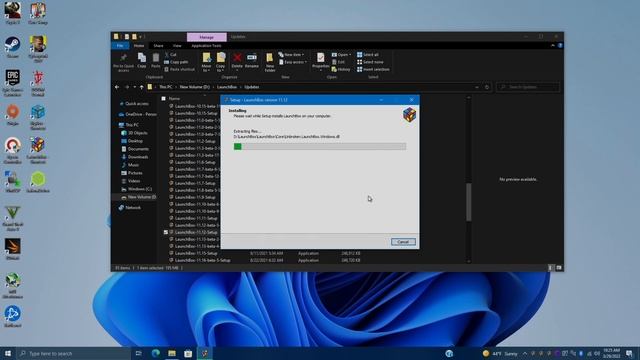Image resolution: width=640 pixels, height=360 pixels.
Task: Click the Refresh button in address bar
Action: (x=487, y=87)
